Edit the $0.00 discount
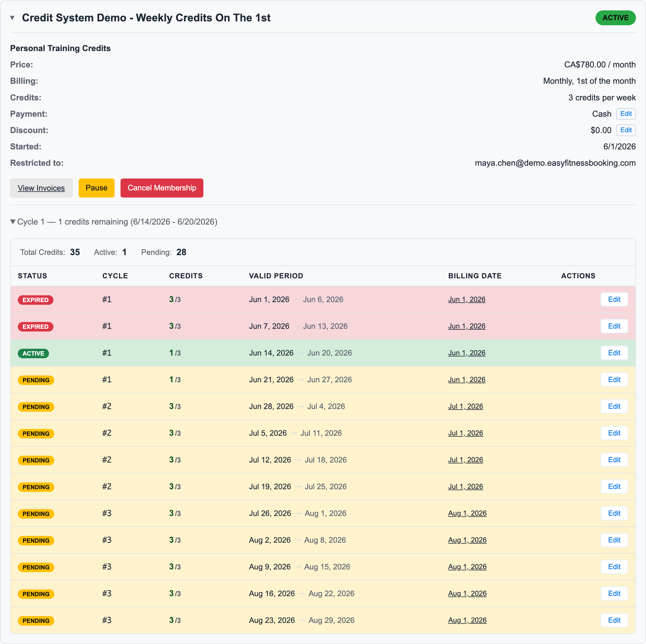The height and width of the screenshot is (644, 646). click(626, 130)
